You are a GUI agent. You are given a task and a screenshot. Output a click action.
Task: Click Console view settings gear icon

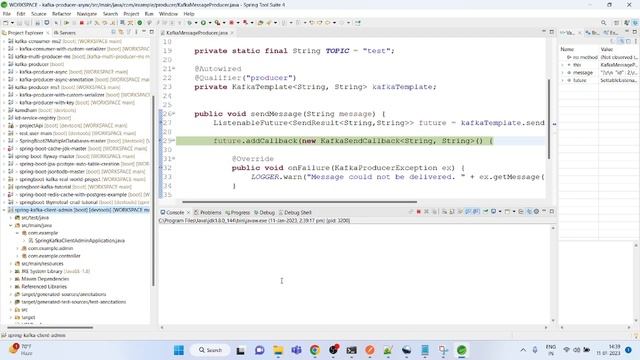coord(536,212)
